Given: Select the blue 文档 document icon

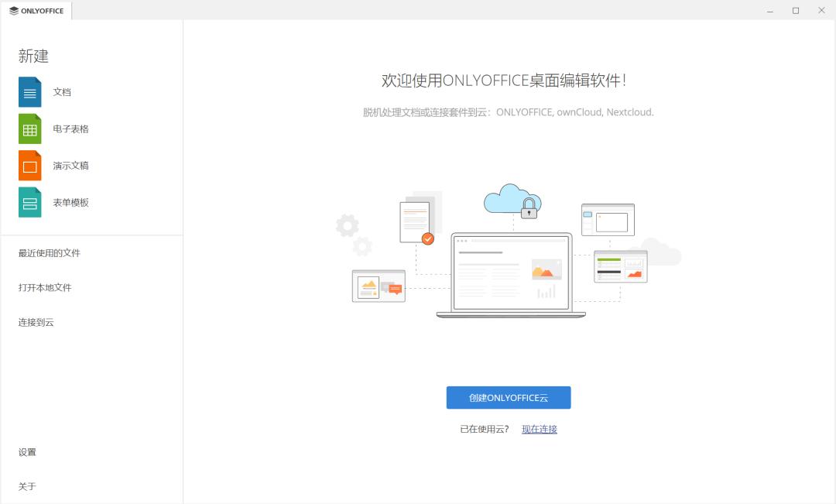Looking at the screenshot, I should (29, 91).
